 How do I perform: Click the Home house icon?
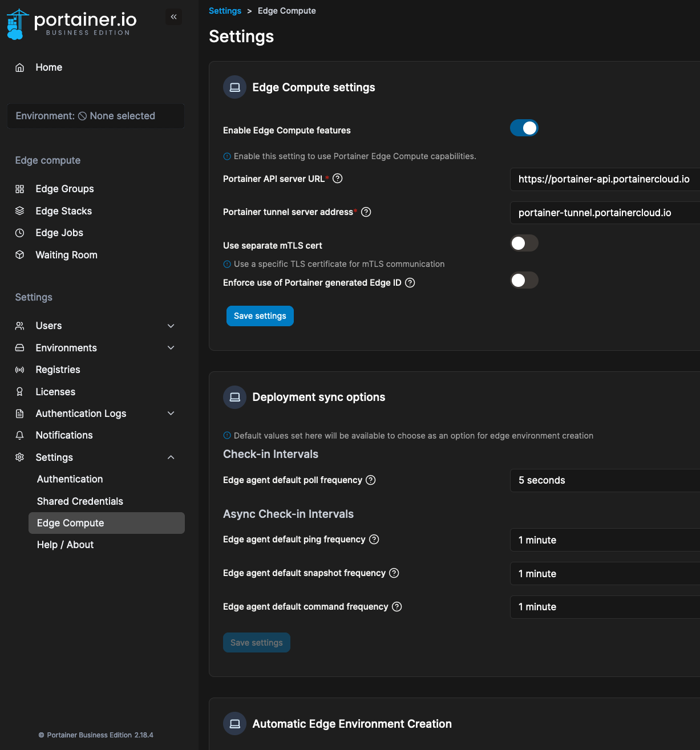20,67
